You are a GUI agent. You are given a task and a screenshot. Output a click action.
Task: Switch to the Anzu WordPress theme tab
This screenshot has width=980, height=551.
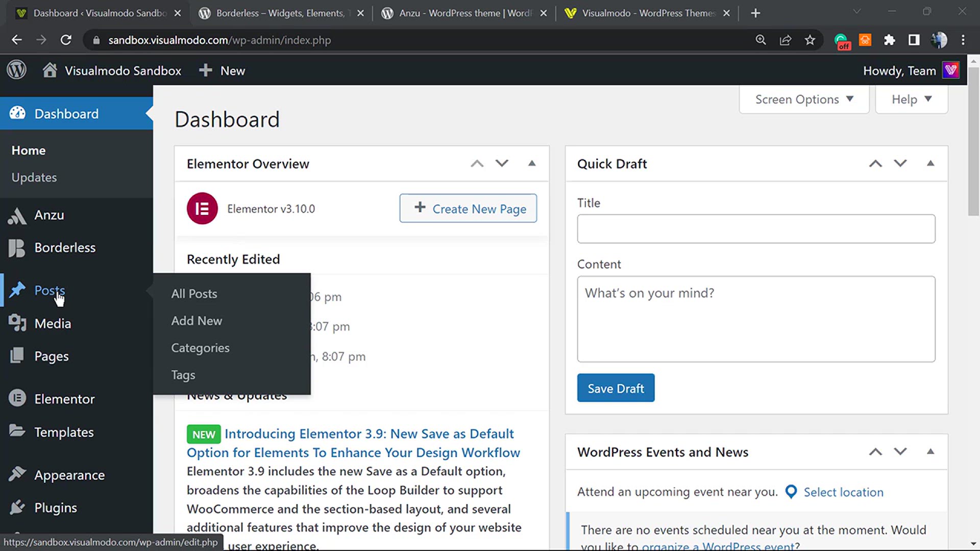pyautogui.click(x=463, y=13)
